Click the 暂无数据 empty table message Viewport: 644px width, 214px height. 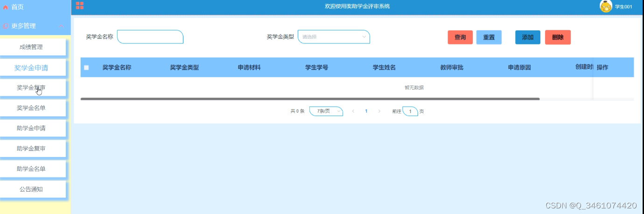point(414,87)
